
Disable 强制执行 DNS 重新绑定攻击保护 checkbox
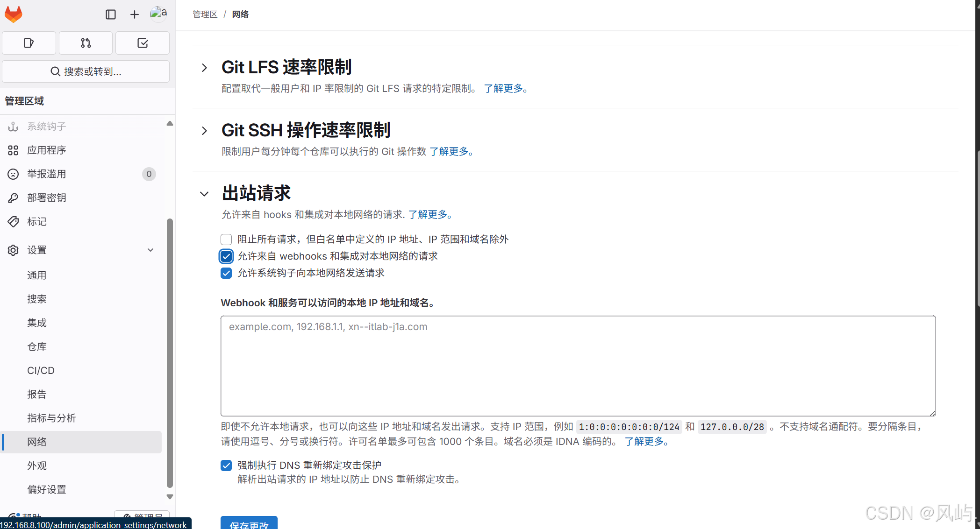pos(226,466)
